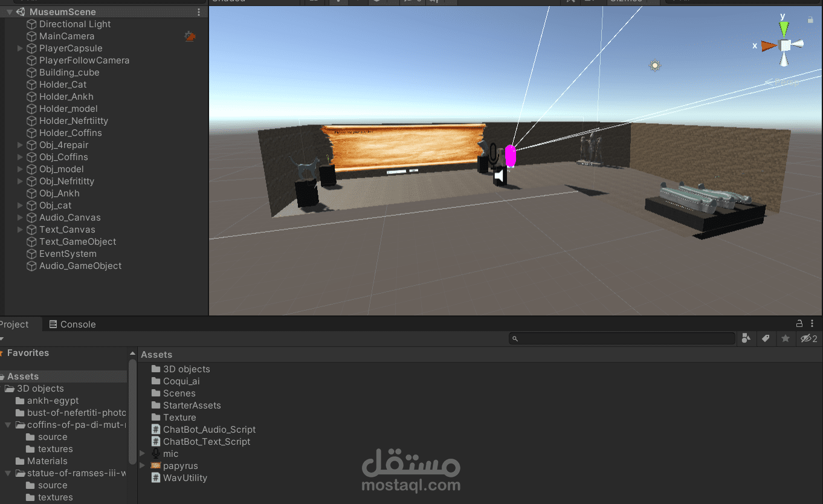Image resolution: width=823 pixels, height=504 pixels.
Task: Click the red X axis cone on the scene gizmo
Action: [x=769, y=45]
